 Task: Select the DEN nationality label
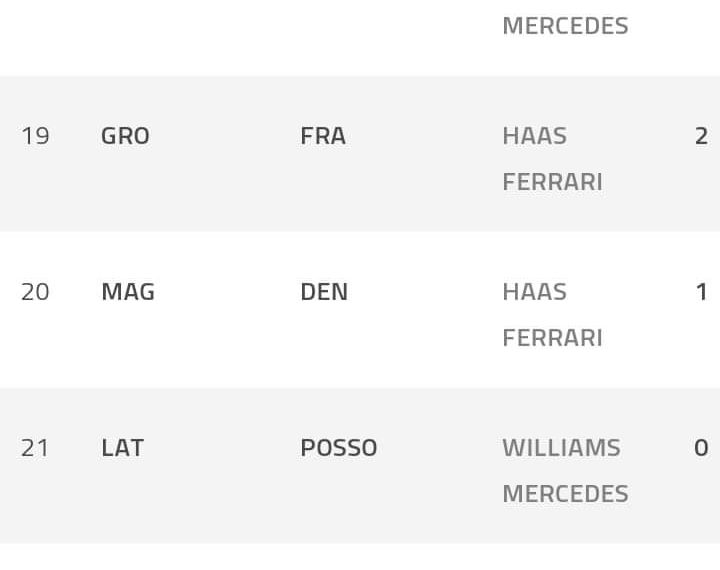[x=324, y=292]
